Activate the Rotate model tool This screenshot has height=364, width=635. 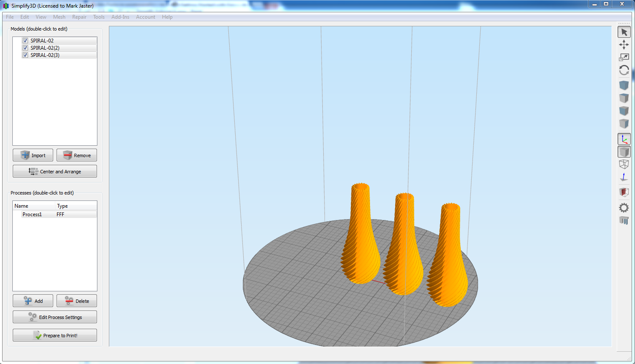pos(624,71)
